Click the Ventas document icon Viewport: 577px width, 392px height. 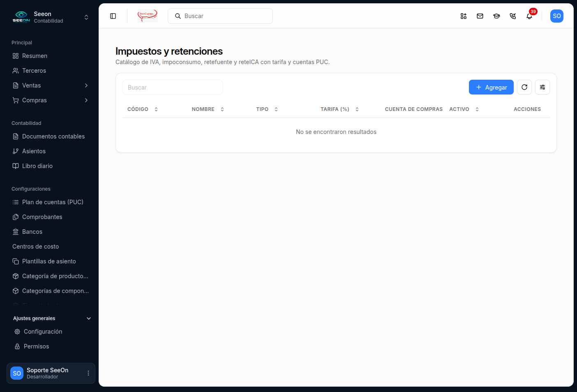point(16,85)
